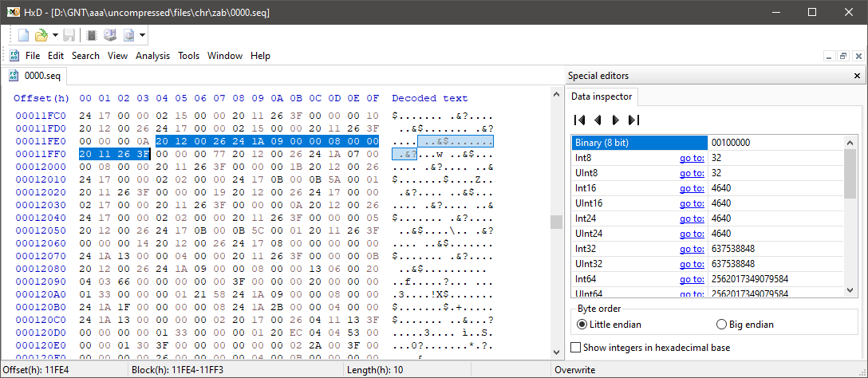Restore the inner document window
The image size is (868, 378).
pos(843,56)
